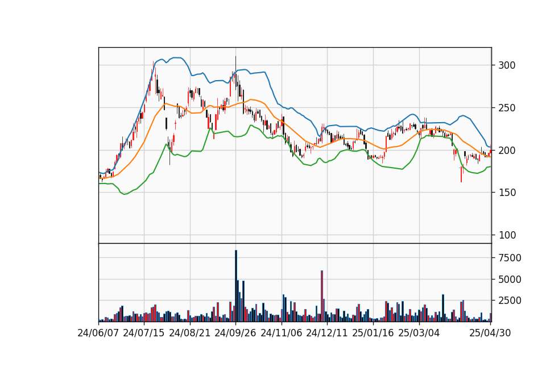The image size is (546, 392).
Task: Click the 24/07/15 date label
Action: [x=144, y=333]
